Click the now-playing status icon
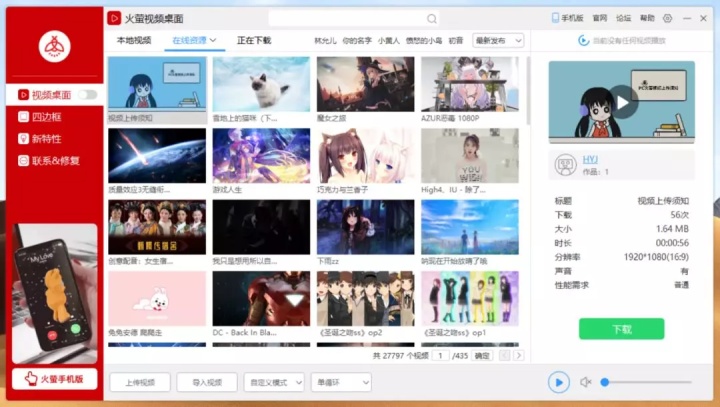The image size is (720, 407). pos(583,40)
